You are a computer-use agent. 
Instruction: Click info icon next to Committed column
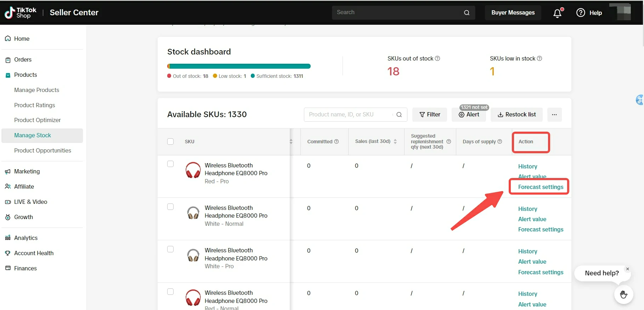click(x=337, y=142)
